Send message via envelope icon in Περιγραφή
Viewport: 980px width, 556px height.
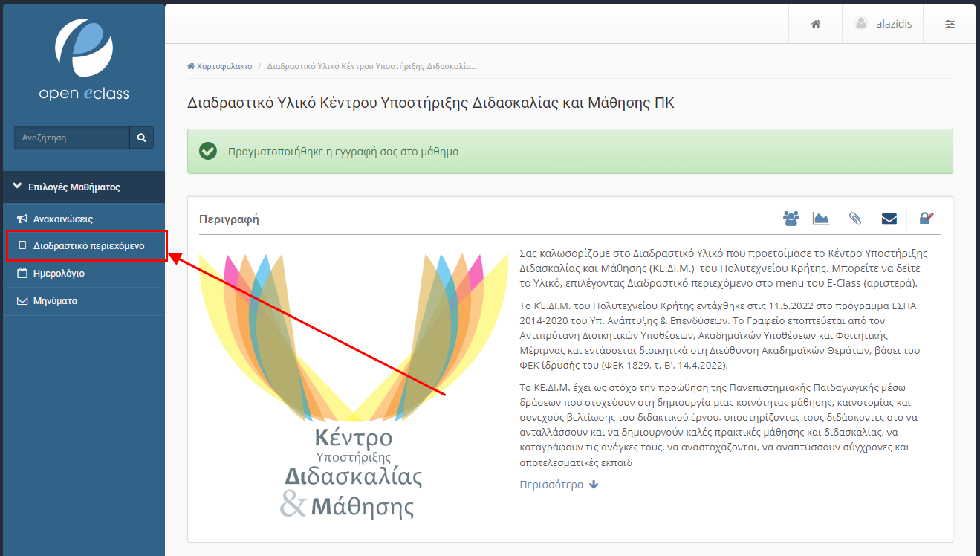(x=889, y=219)
